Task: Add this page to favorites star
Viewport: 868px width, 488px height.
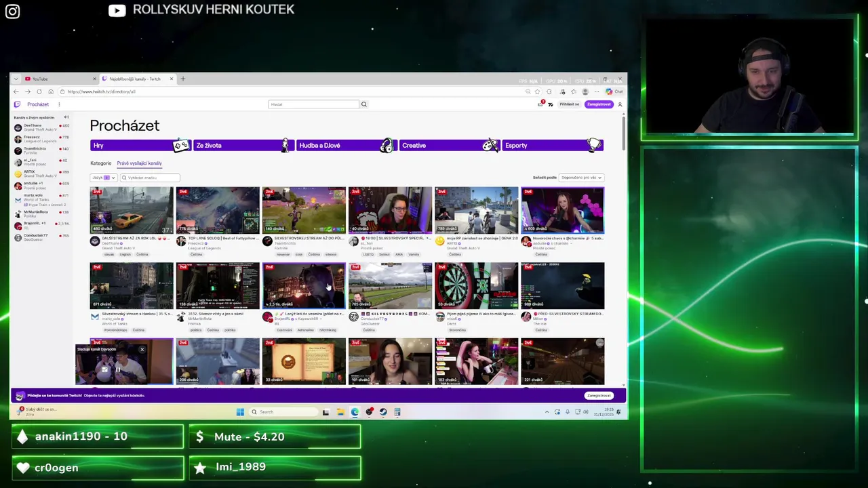Action: [x=538, y=91]
